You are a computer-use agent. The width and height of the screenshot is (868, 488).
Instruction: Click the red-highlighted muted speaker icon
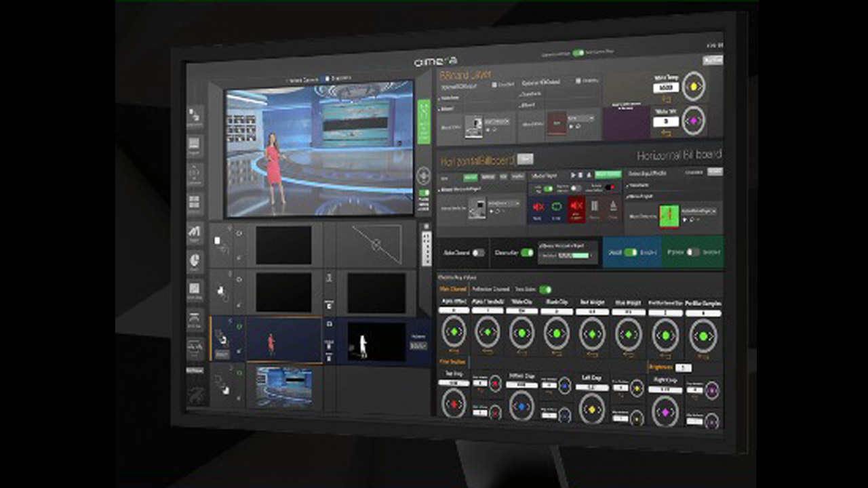pos(576,206)
